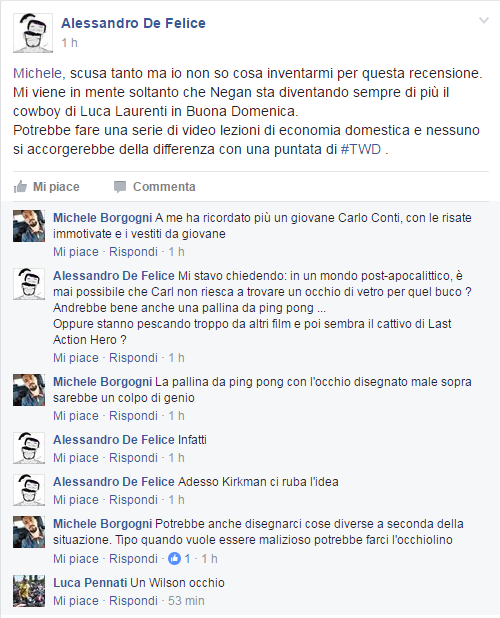Open the Alessandro De Felice post author name
This screenshot has height=618, width=500.
(133, 23)
